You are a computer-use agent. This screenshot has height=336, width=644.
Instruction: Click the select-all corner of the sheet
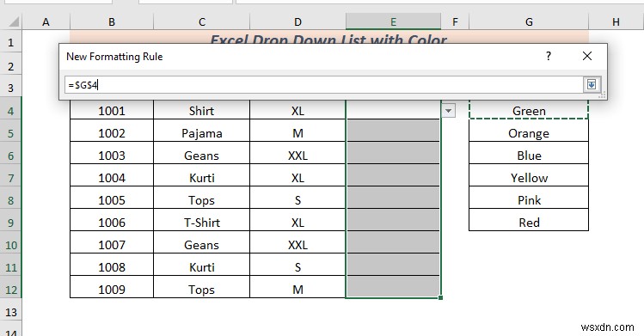(11, 21)
